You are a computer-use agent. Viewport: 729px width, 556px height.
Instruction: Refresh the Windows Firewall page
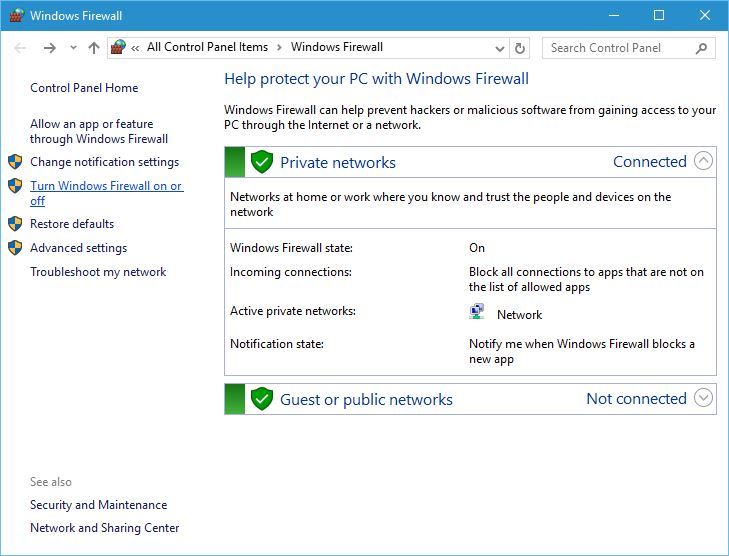point(520,48)
